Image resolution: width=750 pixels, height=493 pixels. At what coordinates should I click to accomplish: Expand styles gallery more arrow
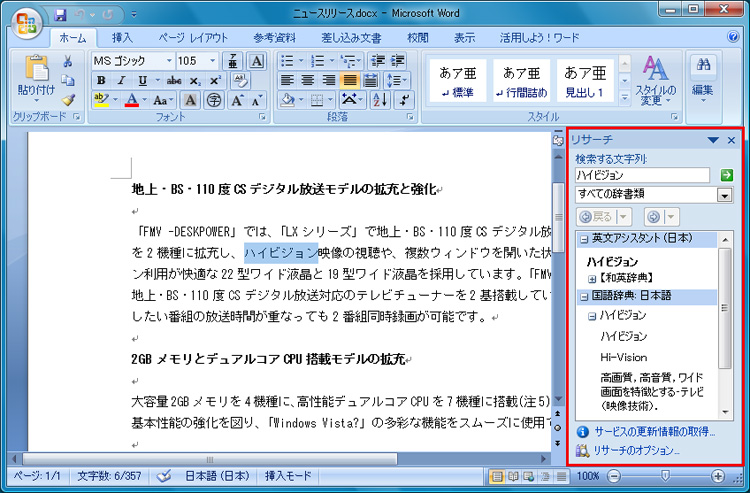(x=624, y=98)
